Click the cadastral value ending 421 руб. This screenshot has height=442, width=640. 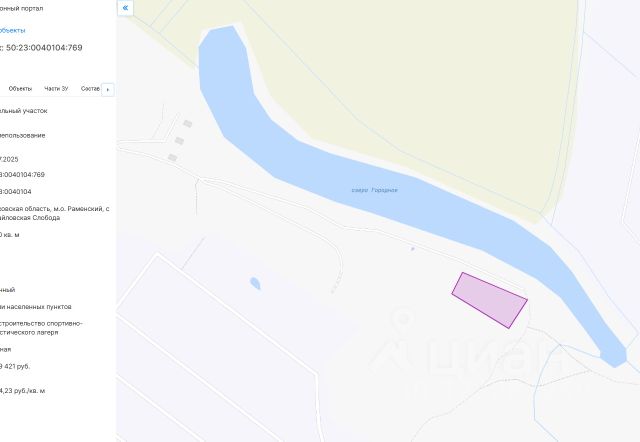point(15,366)
